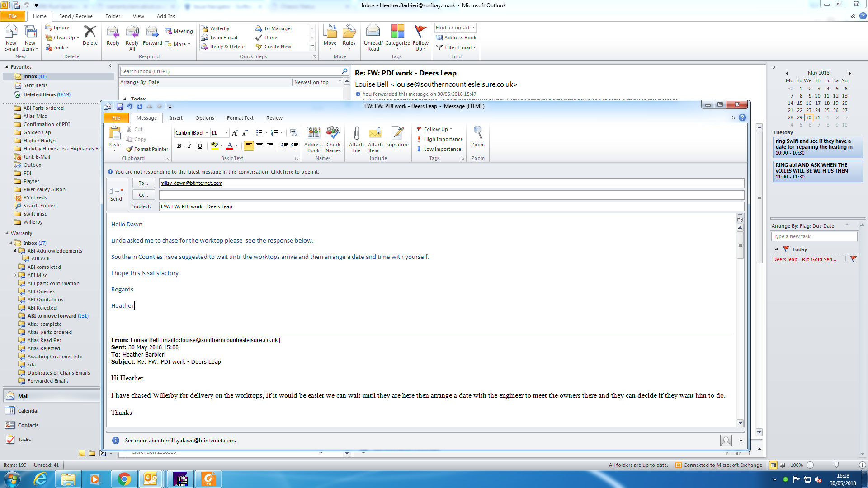
Task: Click the Attach File paperclip icon
Action: tap(356, 134)
